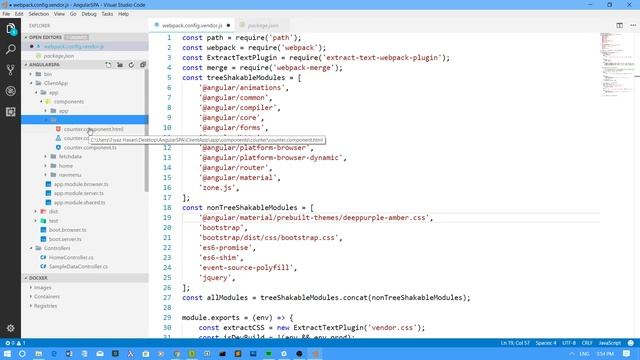Open app.module.server.ts file
Image resolution: width=640 pixels, height=360 pixels.
pos(79,193)
